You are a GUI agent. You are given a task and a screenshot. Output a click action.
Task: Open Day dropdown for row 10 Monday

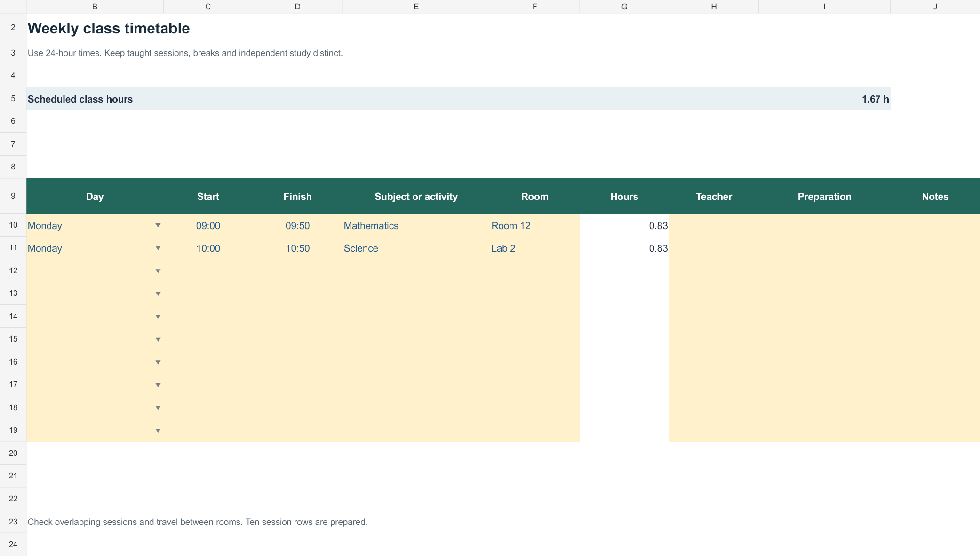pos(158,225)
